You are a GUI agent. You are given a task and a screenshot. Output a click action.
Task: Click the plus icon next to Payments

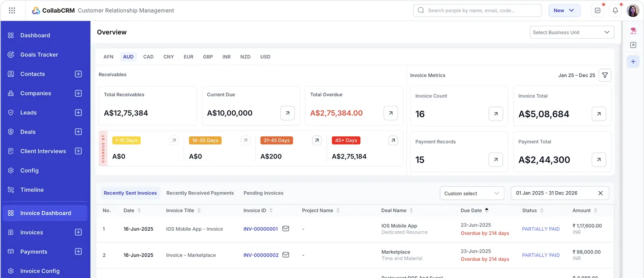(x=78, y=251)
